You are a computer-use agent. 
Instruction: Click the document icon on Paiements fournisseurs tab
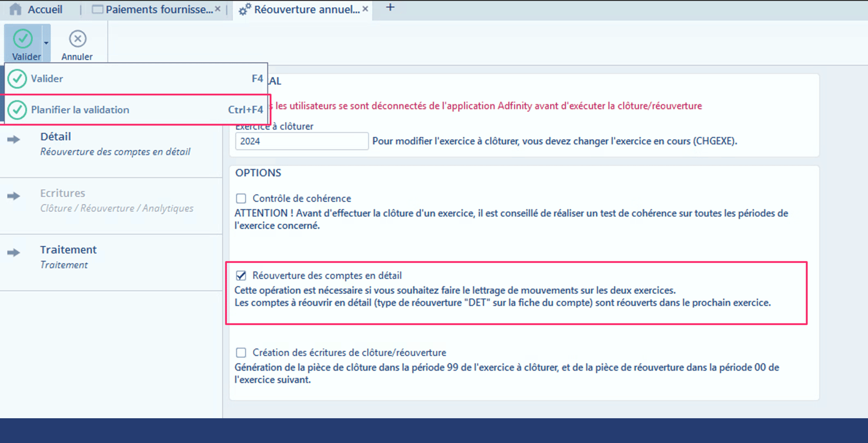pos(97,8)
